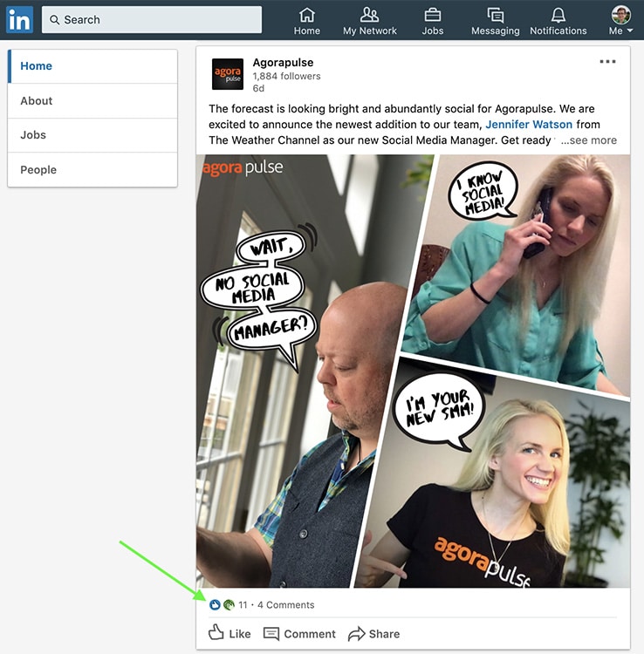Click the LinkedIn logo icon
Image resolution: width=644 pixels, height=654 pixels.
(19, 19)
